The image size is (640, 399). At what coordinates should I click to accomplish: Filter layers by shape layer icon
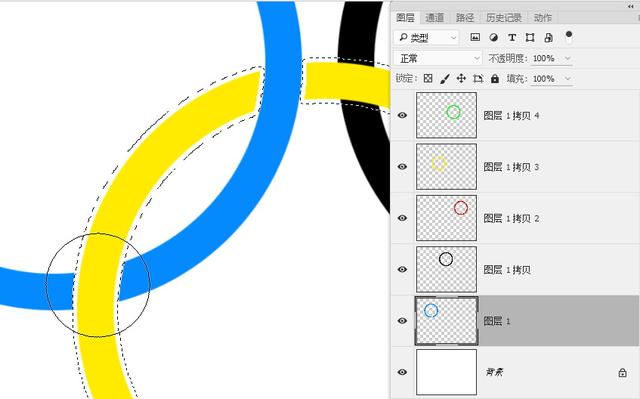[530, 38]
